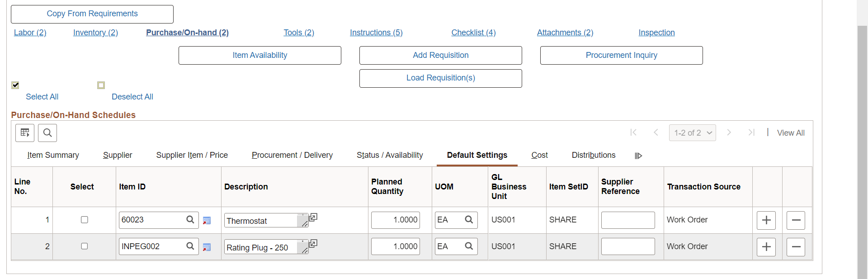Click the vertical page scrollbar
The height and width of the screenshot is (279, 868).
click(862, 149)
